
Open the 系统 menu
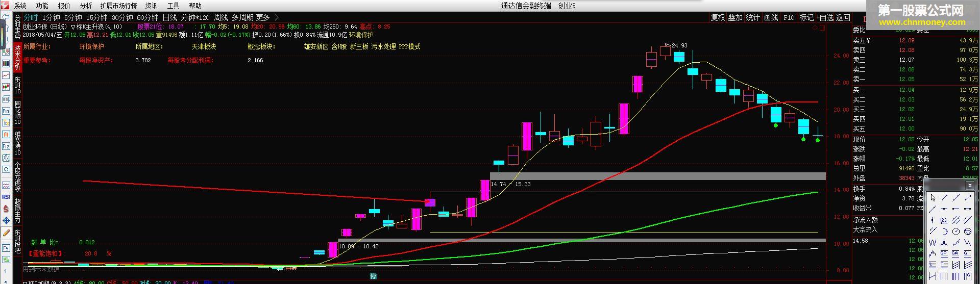point(20,6)
